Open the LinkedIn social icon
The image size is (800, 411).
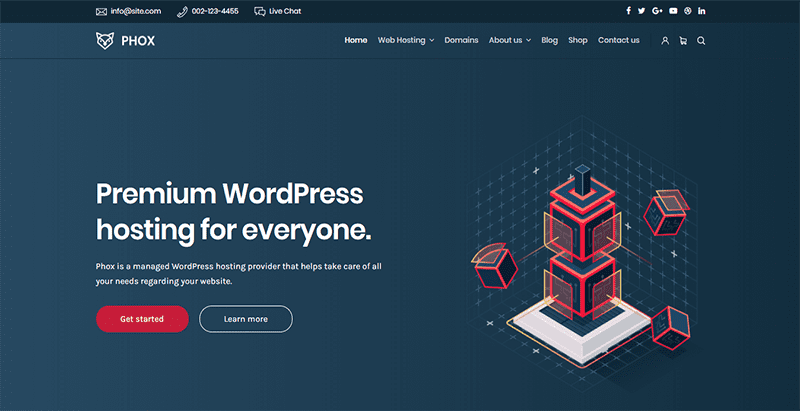click(x=702, y=11)
